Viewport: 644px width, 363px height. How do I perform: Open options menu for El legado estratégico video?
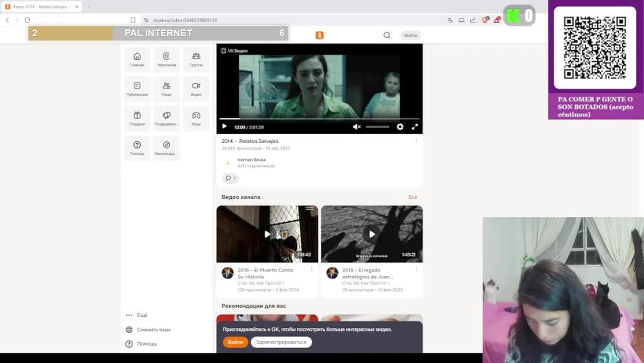(x=416, y=270)
